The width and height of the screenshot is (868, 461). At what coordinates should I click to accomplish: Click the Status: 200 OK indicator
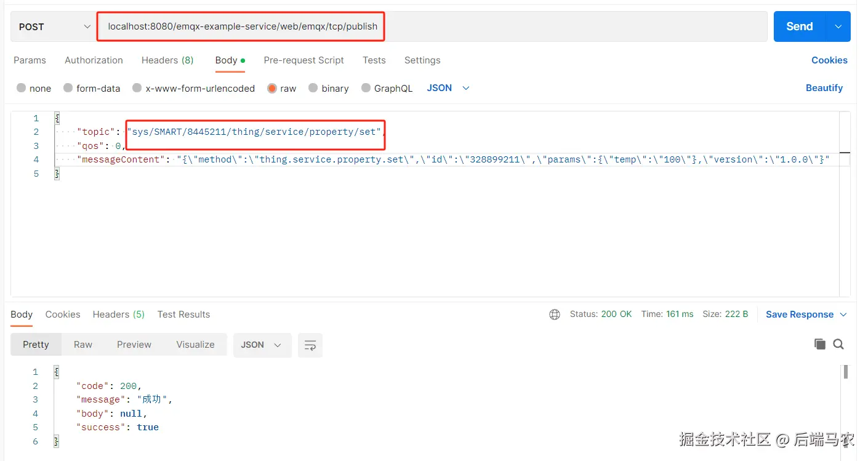[601, 314]
